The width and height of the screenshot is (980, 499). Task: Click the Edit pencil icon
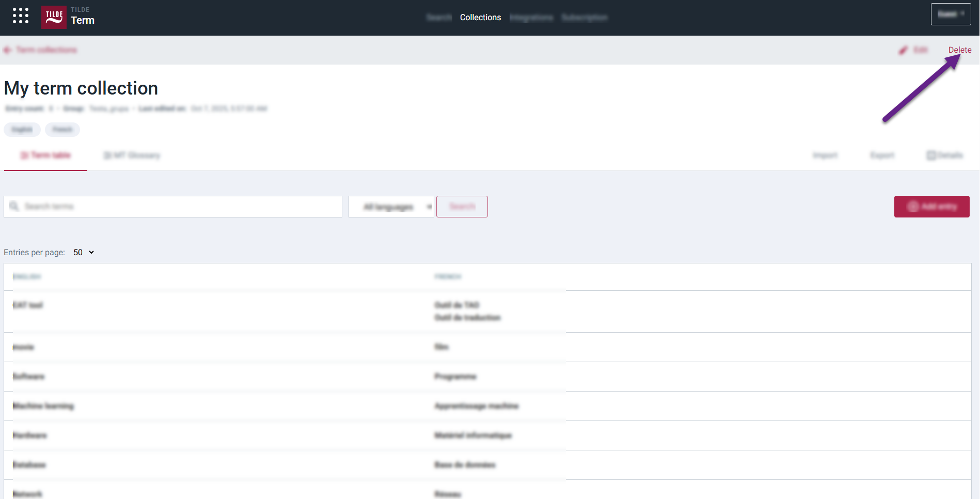(x=903, y=50)
